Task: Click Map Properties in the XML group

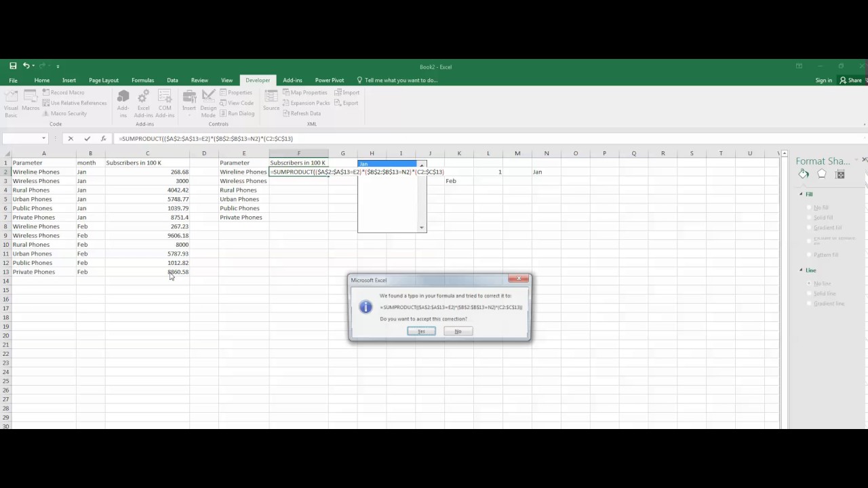Action: (x=305, y=92)
